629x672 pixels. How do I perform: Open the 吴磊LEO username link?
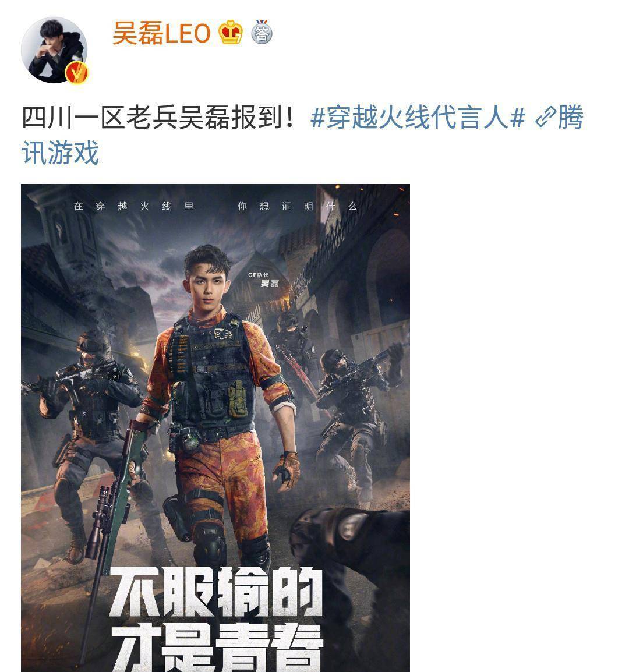161,33
